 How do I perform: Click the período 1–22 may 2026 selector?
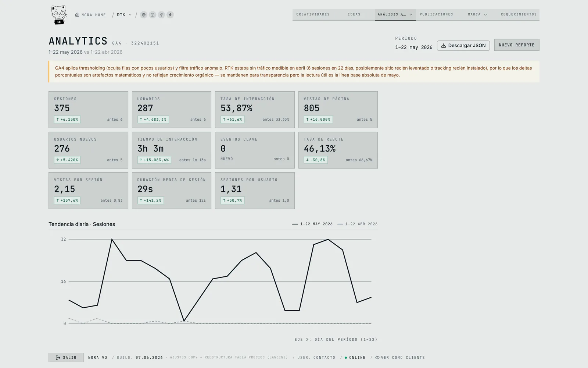click(x=414, y=47)
